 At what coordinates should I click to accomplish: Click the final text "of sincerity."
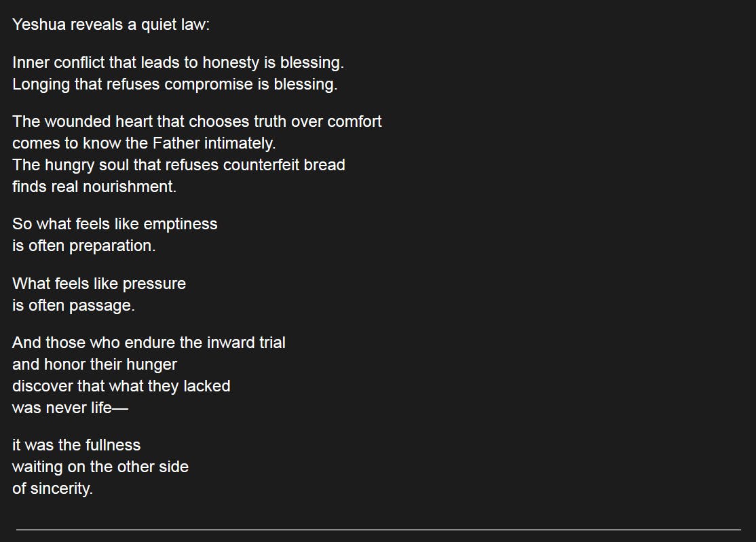(x=52, y=489)
